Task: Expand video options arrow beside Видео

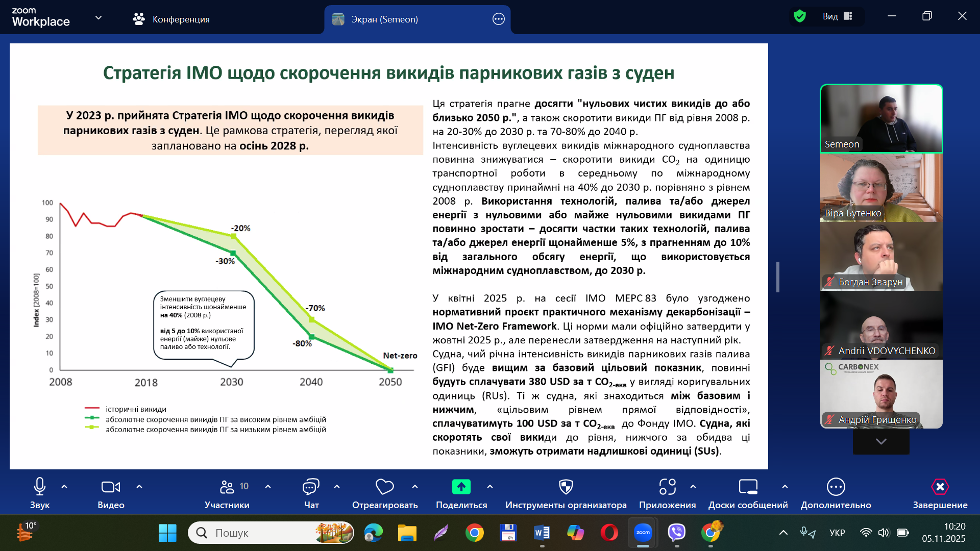Action: pos(139,487)
